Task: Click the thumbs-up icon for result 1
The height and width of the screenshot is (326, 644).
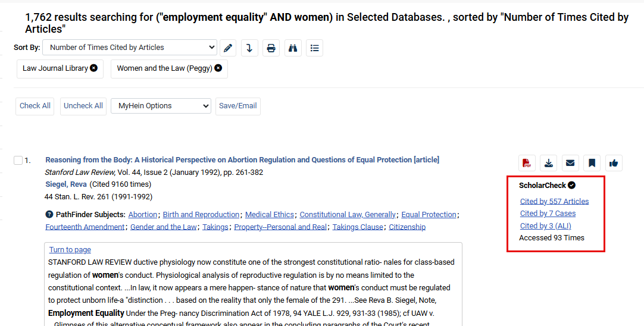Action: 614,163
